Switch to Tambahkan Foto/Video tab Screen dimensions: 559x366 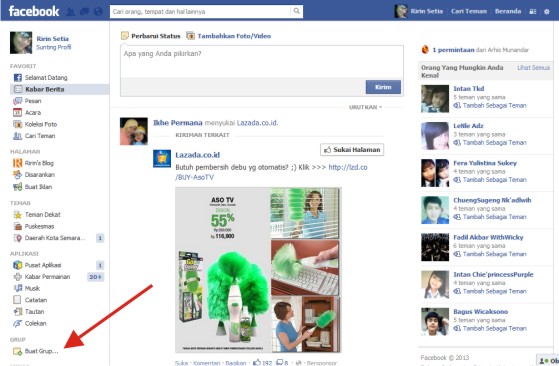229,36
